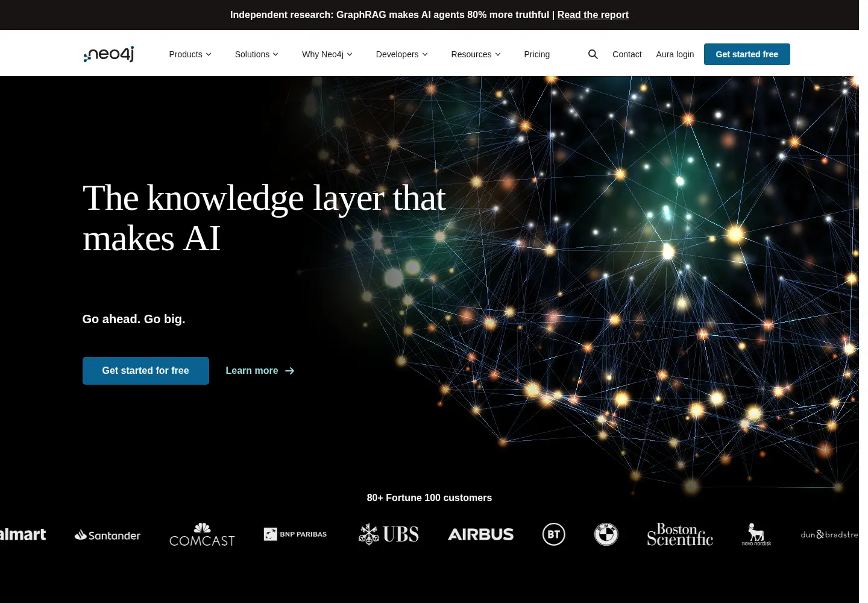Click the arrow beside Learn more
Viewport: 868px width, 603px height.
coord(290,371)
